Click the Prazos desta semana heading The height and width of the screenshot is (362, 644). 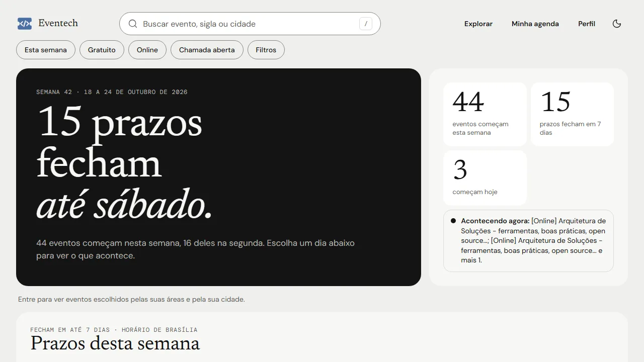pyautogui.click(x=115, y=343)
